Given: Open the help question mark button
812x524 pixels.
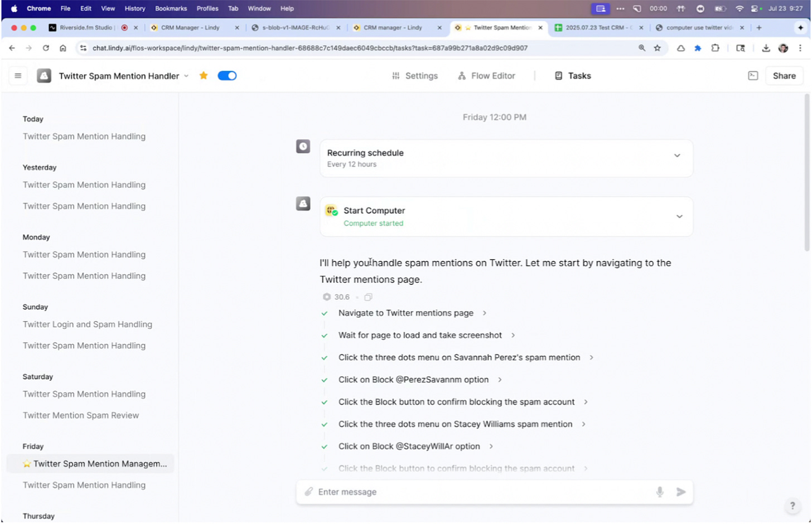Looking at the screenshot, I should click(792, 506).
